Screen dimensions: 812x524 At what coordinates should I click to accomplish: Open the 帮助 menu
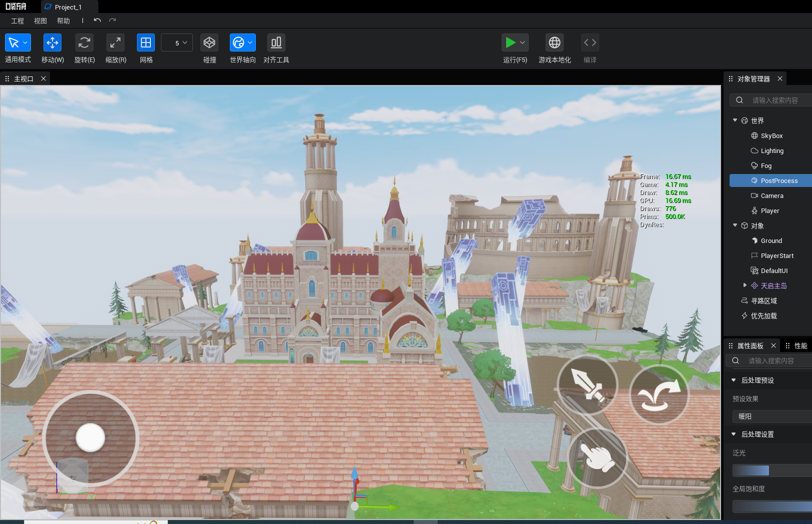pos(63,20)
